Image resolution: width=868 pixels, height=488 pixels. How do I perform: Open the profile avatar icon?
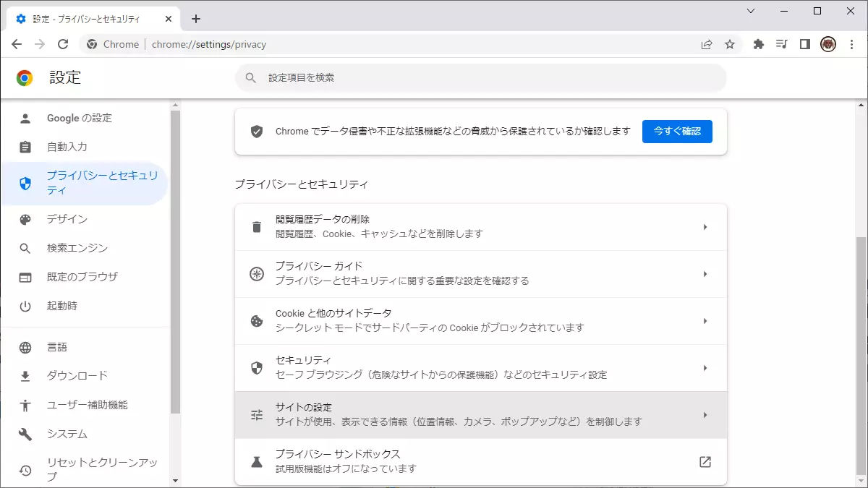tap(828, 44)
